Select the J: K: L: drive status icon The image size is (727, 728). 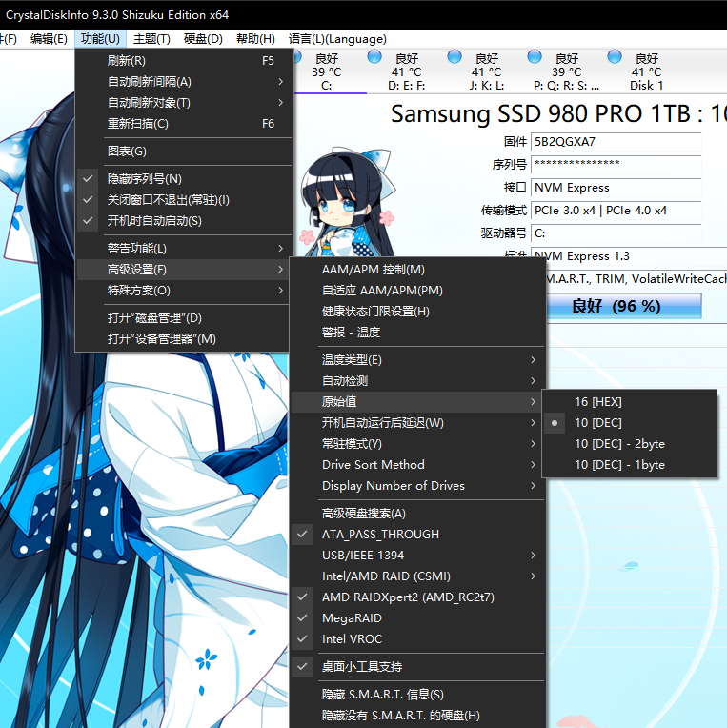click(x=454, y=57)
